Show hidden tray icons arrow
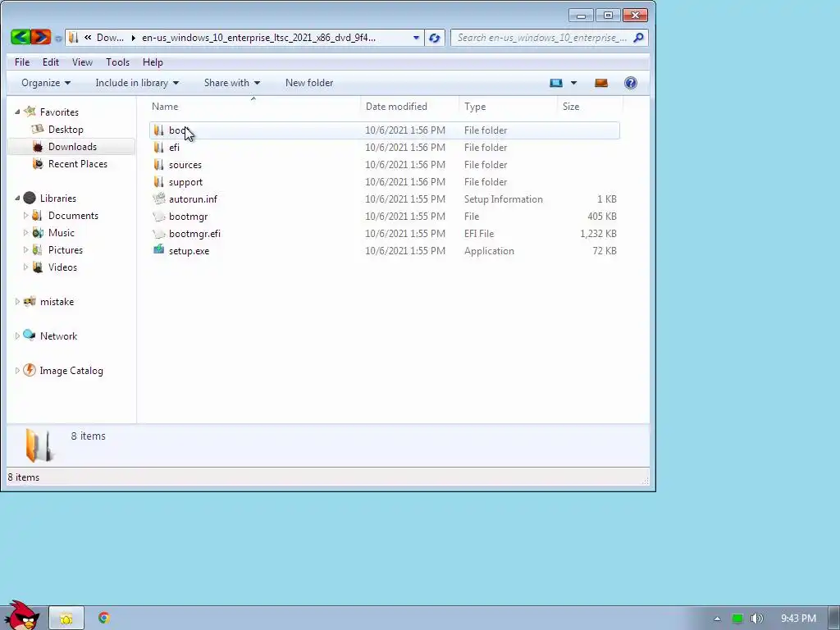The height and width of the screenshot is (630, 840). (717, 619)
